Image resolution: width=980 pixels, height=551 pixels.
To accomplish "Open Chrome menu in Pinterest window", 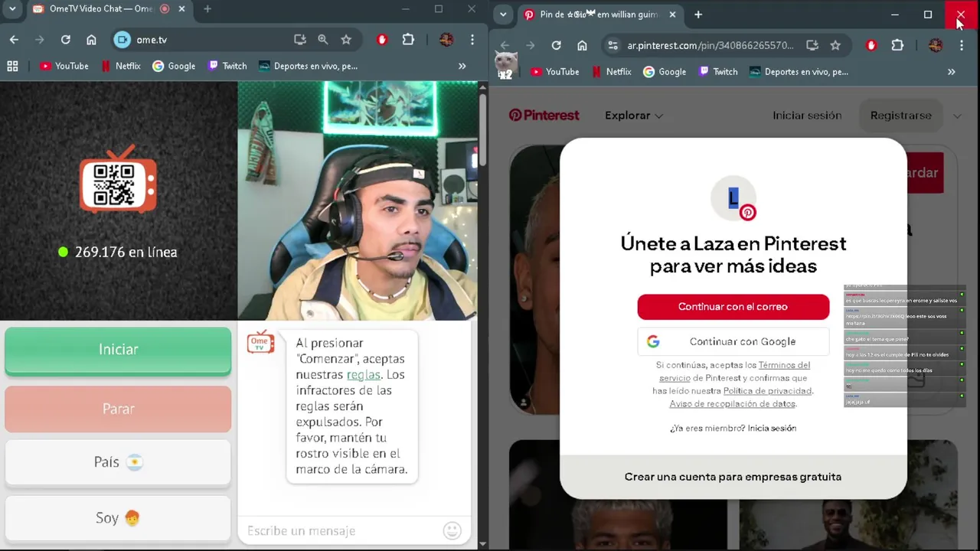I will point(962,46).
